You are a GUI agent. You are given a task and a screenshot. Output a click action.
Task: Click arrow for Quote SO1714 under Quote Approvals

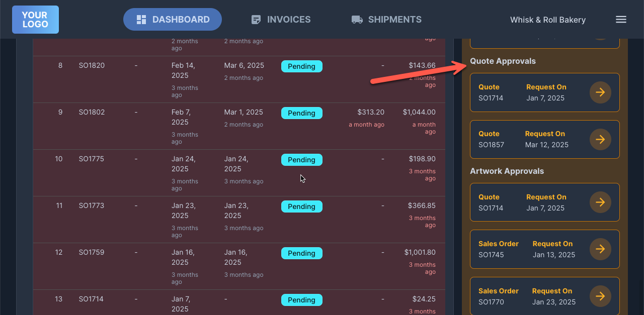pos(600,92)
